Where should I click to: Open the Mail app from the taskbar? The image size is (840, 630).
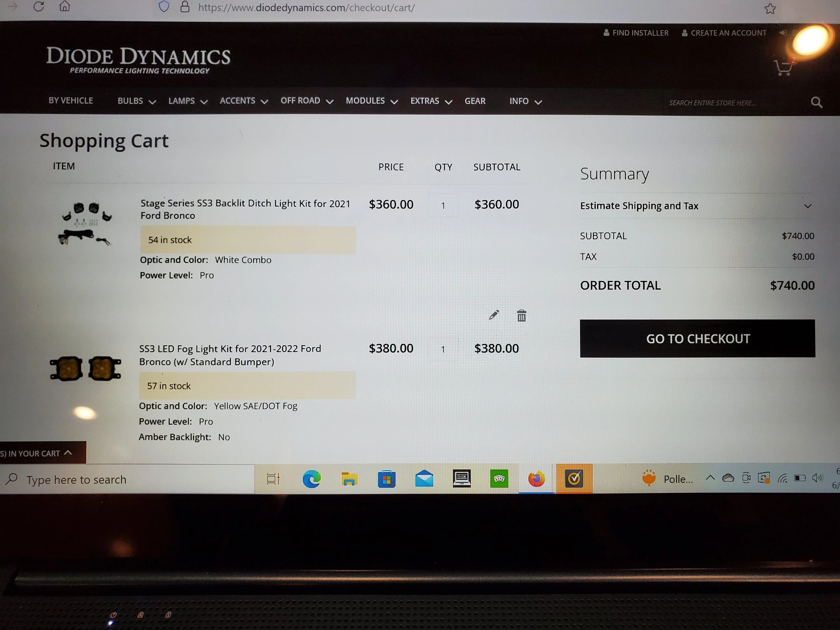[x=424, y=479]
